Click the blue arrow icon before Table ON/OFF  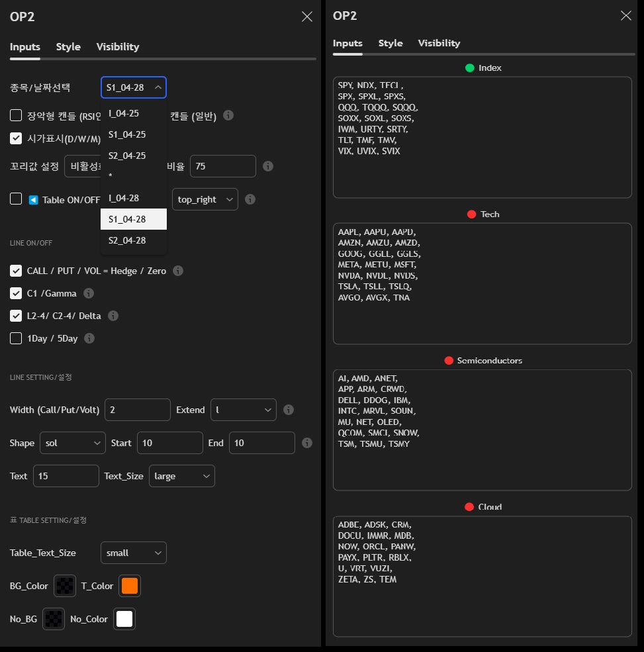[x=33, y=200]
